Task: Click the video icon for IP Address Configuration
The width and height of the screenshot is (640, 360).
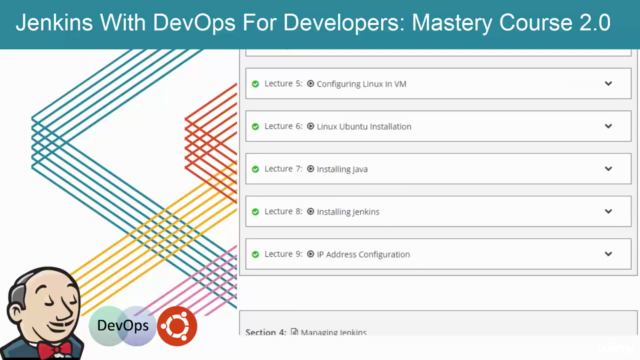Action: [x=311, y=254]
